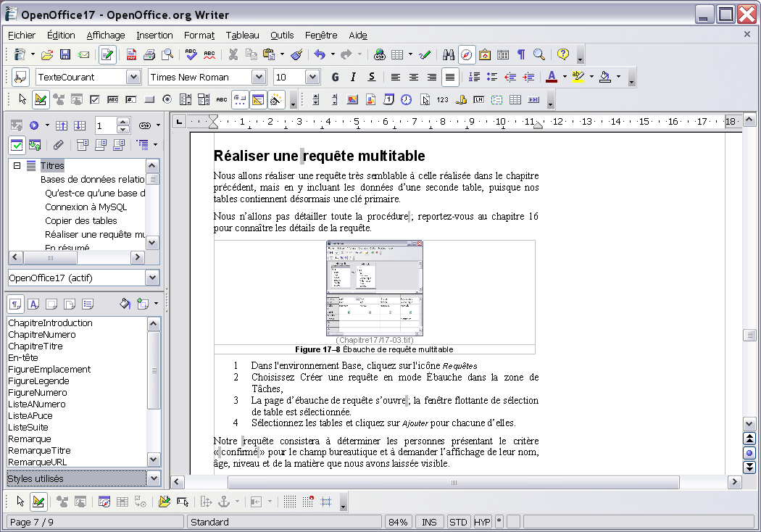761x532 pixels.
Task: Activate the format paintbrush
Action: 296,55
